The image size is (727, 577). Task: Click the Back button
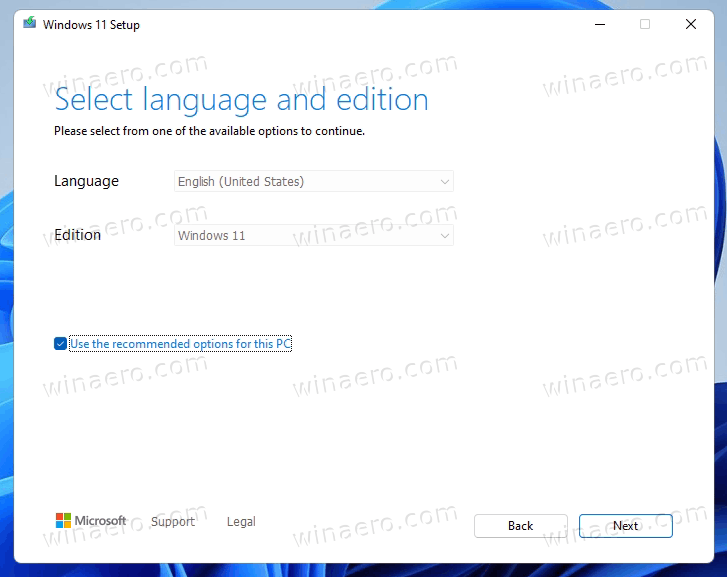(521, 526)
